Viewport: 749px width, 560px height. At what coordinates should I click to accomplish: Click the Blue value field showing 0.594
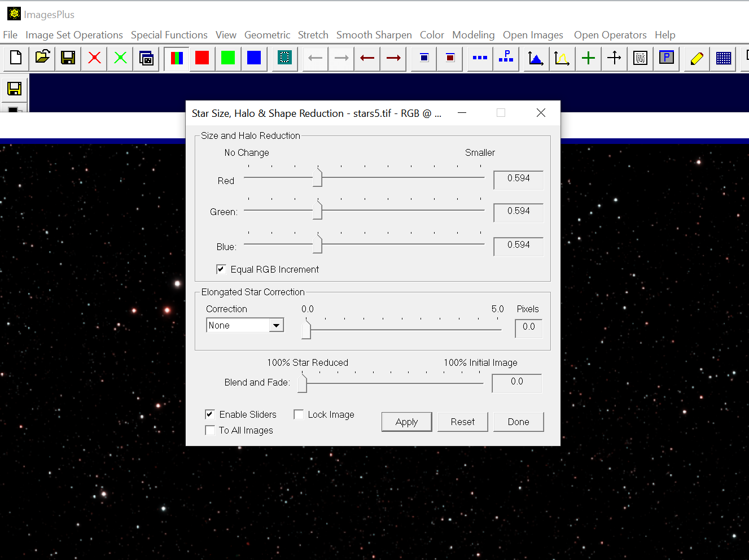[518, 246]
